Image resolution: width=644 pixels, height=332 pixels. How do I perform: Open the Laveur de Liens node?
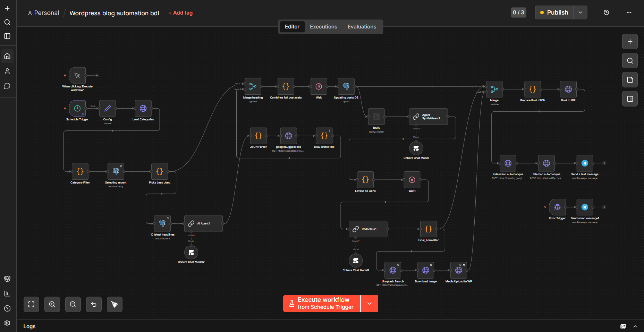click(365, 180)
